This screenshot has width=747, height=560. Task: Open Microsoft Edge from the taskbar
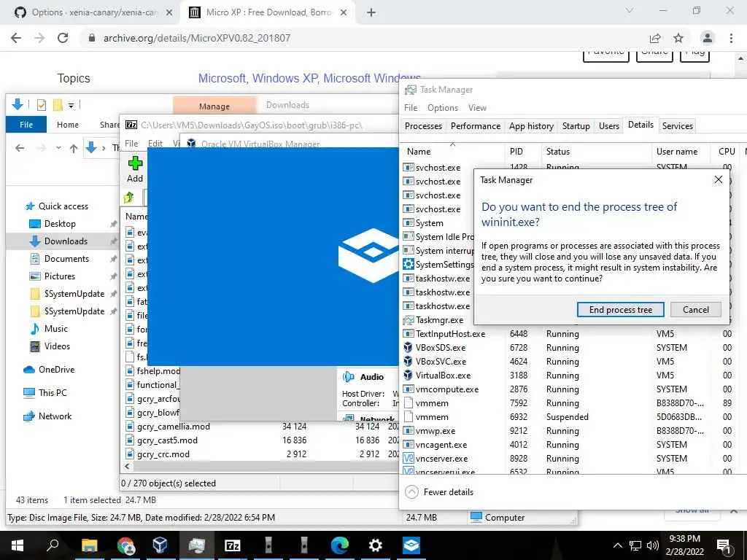(340, 545)
